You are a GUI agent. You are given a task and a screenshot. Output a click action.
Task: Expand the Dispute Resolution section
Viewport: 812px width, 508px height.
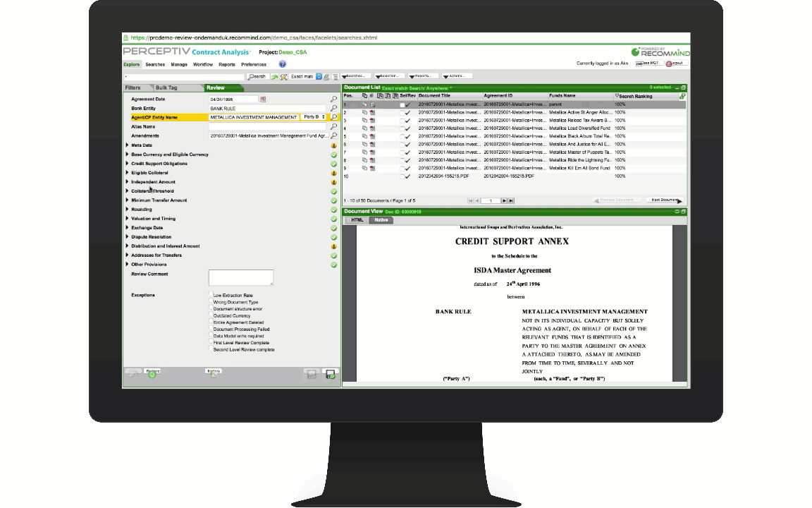tap(128, 237)
